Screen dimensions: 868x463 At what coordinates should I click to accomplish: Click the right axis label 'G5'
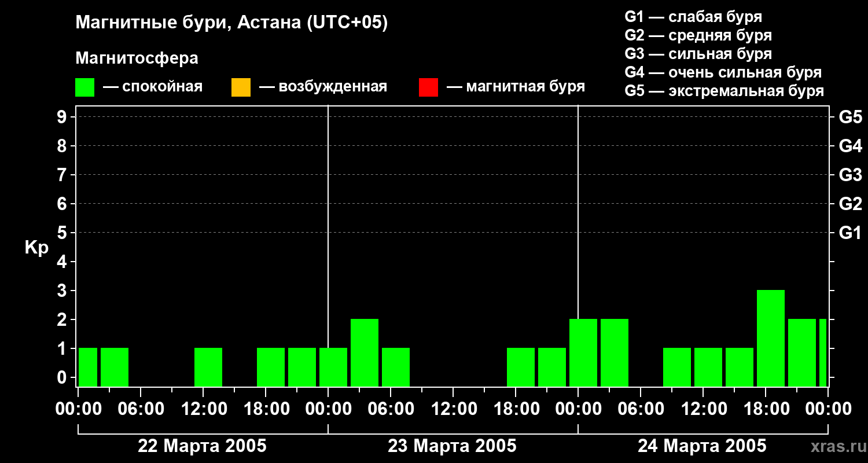coord(851,117)
